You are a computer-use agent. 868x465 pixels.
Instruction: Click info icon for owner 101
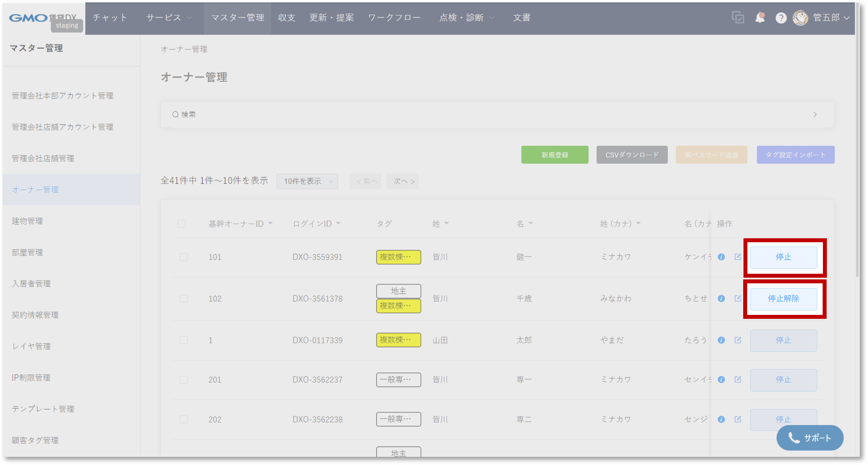pos(721,257)
